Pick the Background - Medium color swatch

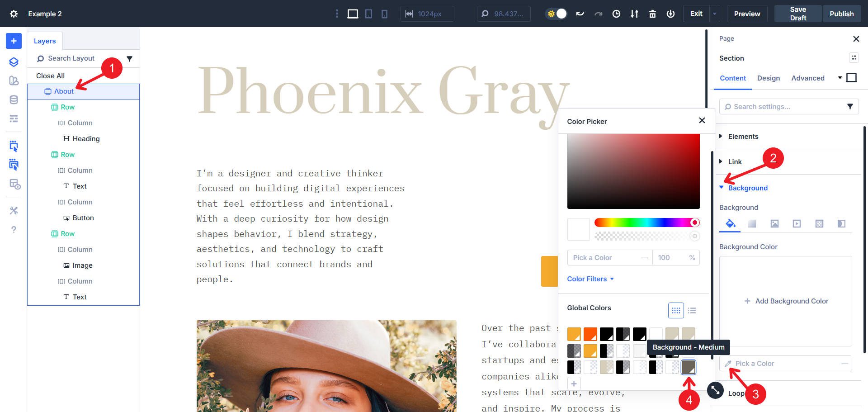tap(688, 367)
